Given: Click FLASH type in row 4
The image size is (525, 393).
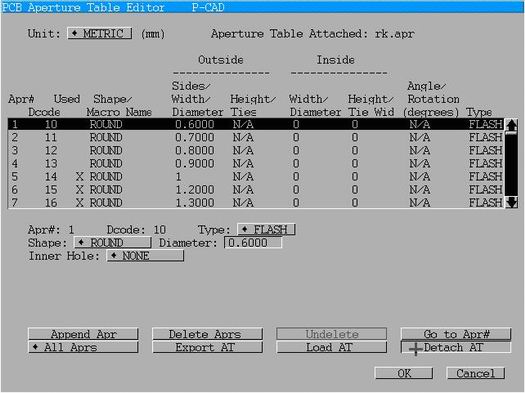Looking at the screenshot, I should pyautogui.click(x=485, y=164).
